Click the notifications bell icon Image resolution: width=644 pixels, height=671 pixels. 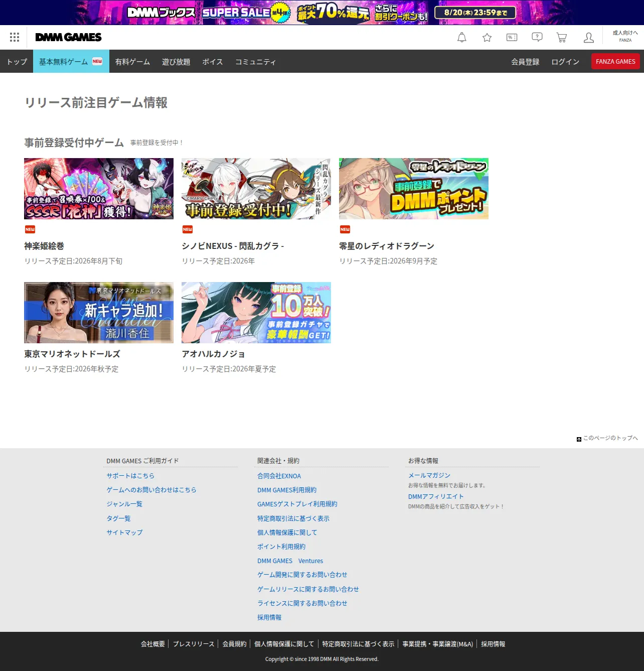click(462, 37)
